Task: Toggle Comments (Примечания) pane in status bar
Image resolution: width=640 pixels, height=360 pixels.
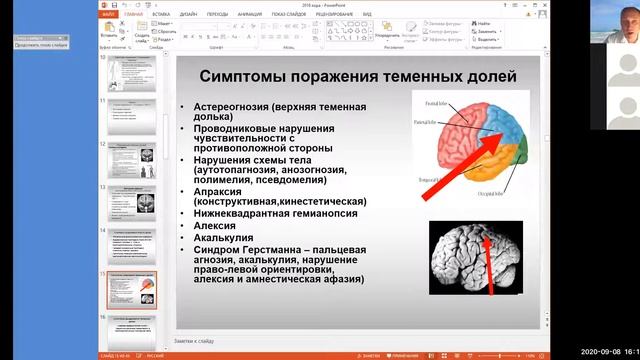Action: coord(402,356)
